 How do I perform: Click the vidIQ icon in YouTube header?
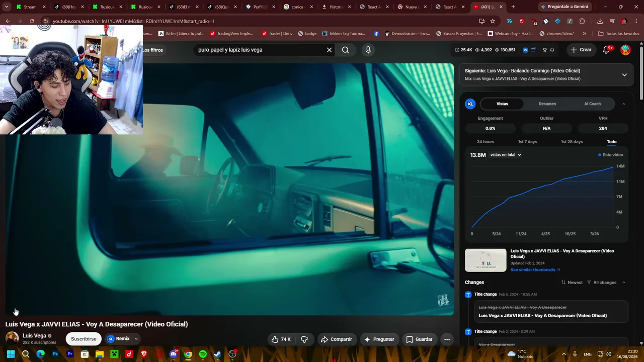(525, 50)
